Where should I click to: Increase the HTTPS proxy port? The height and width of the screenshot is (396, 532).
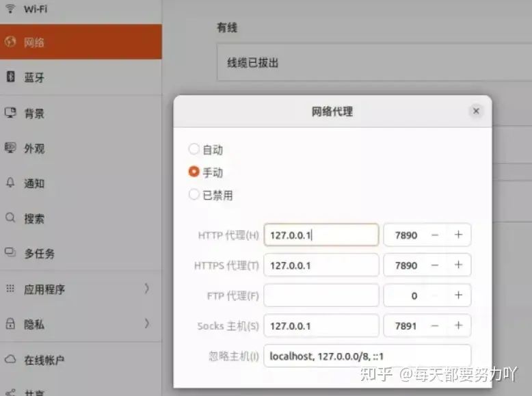[x=458, y=265]
